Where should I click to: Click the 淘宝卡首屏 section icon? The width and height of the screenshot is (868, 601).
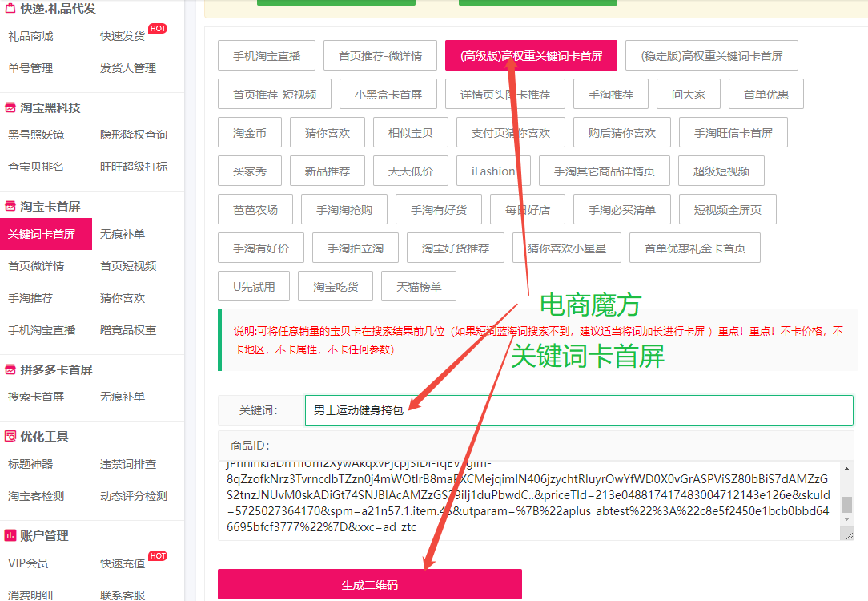[10, 206]
